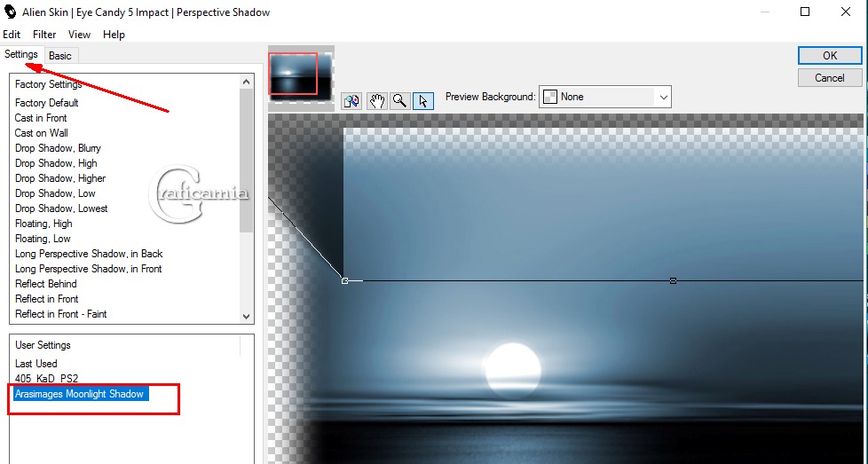Maximize the Perspective Shadow window
This screenshot has height=464, width=868.
coord(805,12)
